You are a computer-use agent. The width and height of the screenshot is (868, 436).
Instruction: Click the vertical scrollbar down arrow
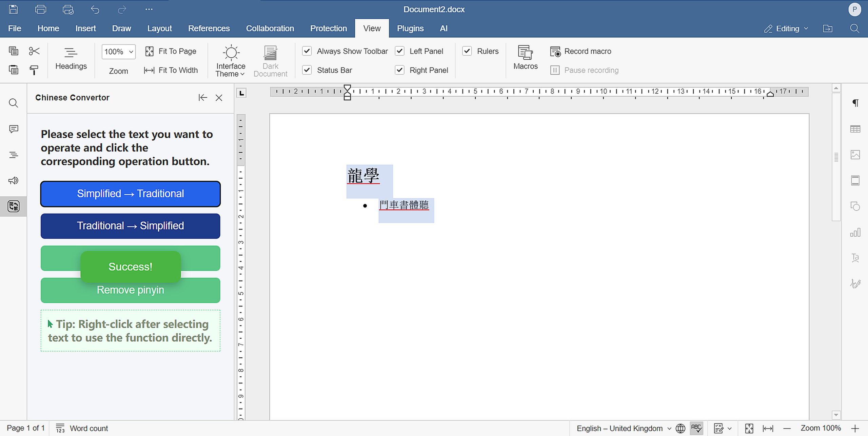(836, 415)
